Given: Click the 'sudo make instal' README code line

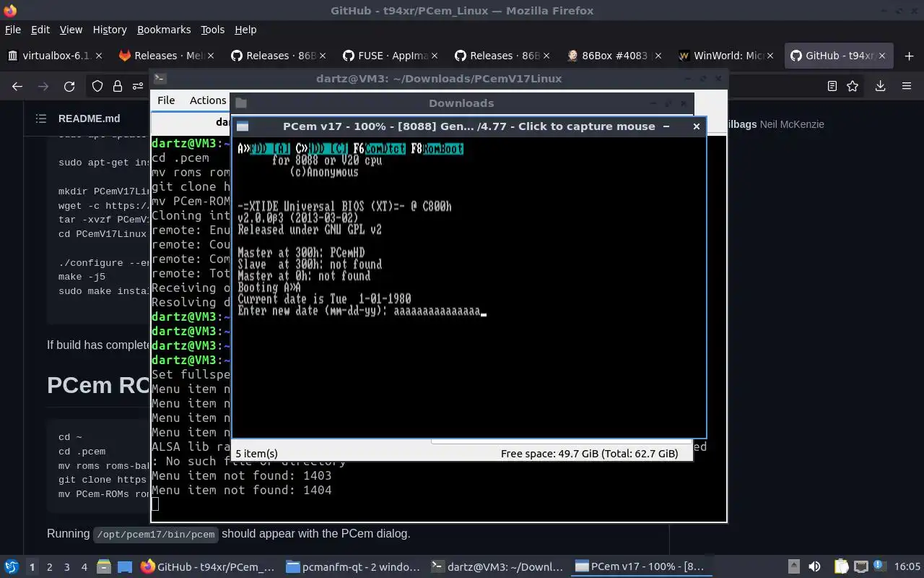Looking at the screenshot, I should point(103,291).
